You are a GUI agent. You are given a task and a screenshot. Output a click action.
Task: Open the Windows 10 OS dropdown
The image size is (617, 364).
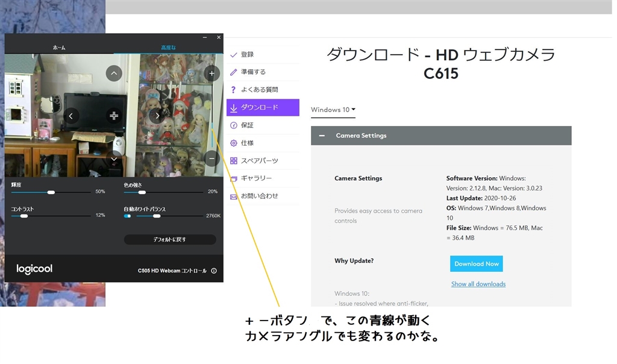click(x=333, y=110)
